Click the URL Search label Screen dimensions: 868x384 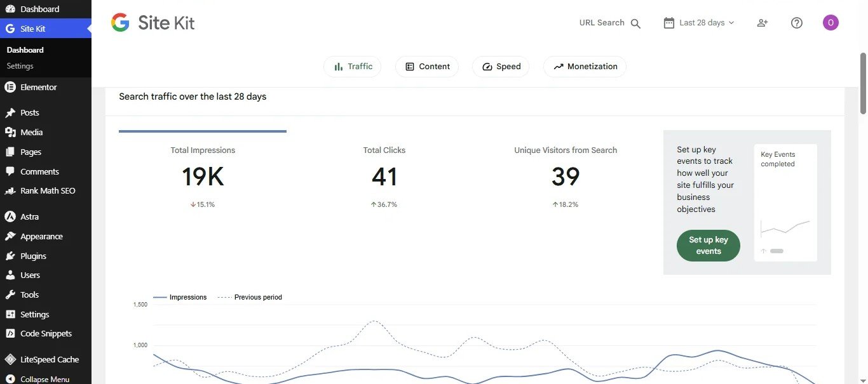[602, 23]
